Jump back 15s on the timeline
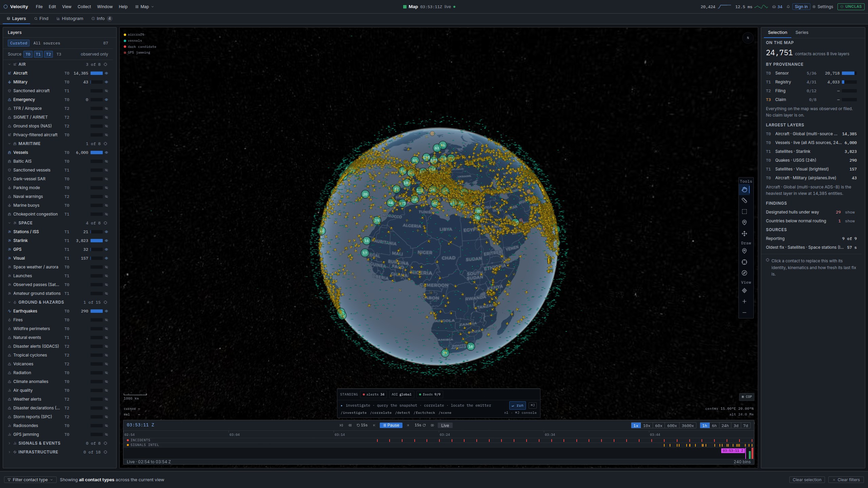The image size is (868, 488). click(362, 425)
